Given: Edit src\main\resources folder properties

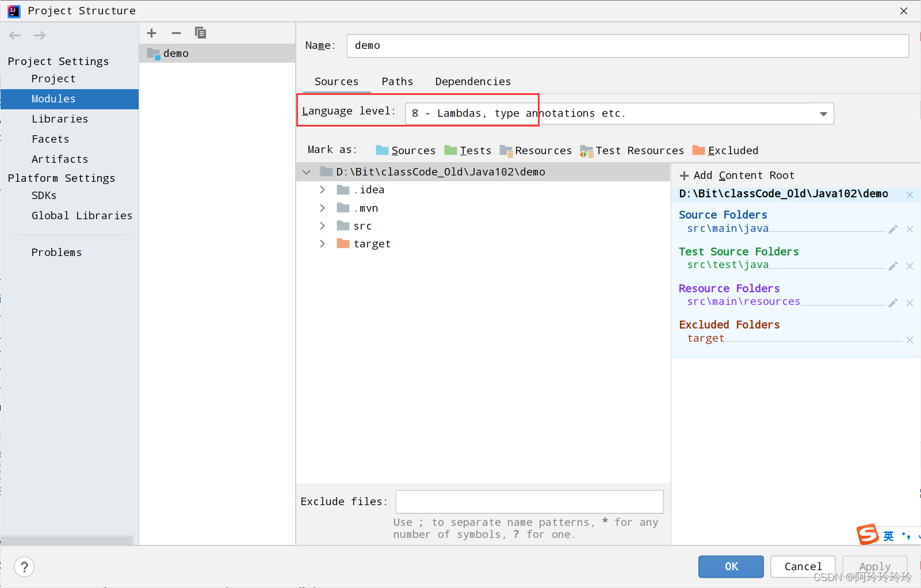Looking at the screenshot, I should [893, 303].
